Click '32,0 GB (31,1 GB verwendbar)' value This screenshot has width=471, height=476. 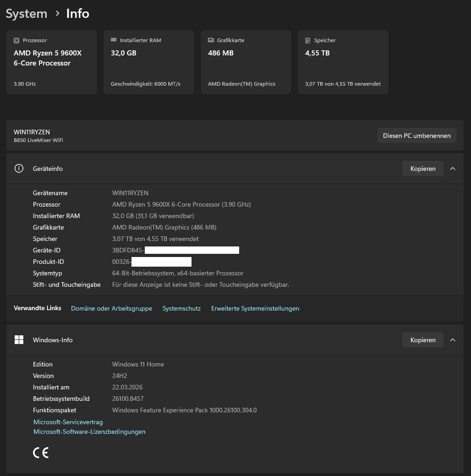pyautogui.click(x=153, y=216)
